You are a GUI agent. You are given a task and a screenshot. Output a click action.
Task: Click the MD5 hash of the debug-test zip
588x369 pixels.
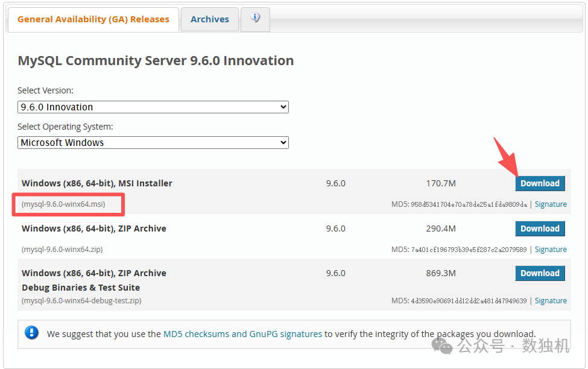coord(469,301)
